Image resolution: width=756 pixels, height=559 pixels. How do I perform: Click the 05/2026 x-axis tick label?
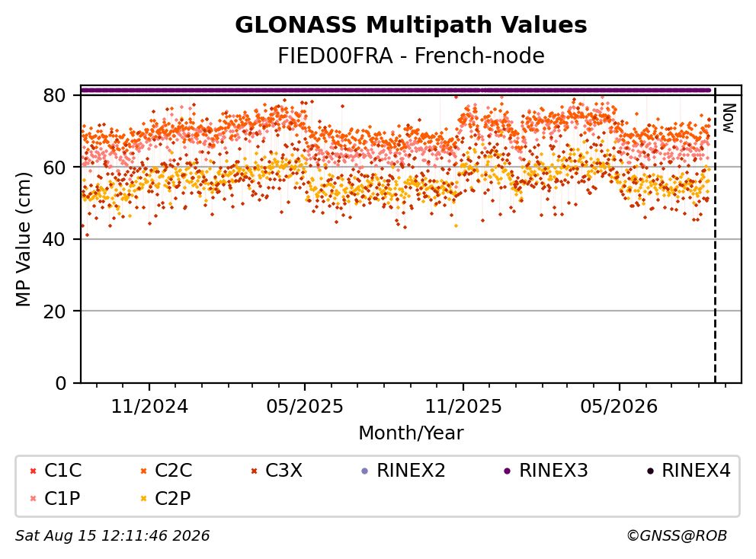pyautogui.click(x=619, y=407)
